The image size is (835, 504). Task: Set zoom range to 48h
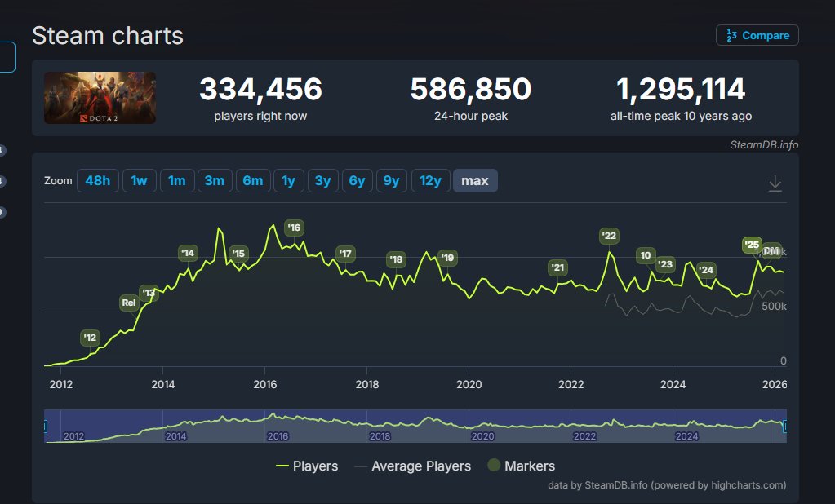click(x=98, y=180)
